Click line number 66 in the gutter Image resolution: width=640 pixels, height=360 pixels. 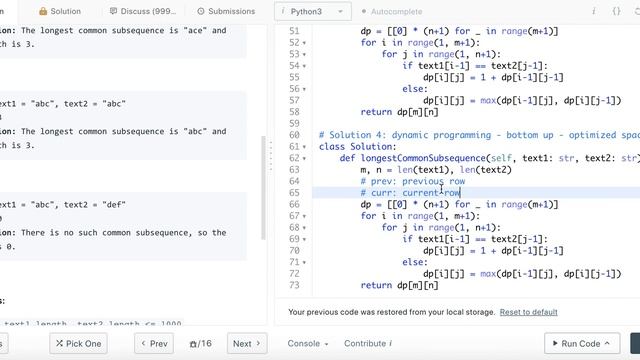coord(294,204)
